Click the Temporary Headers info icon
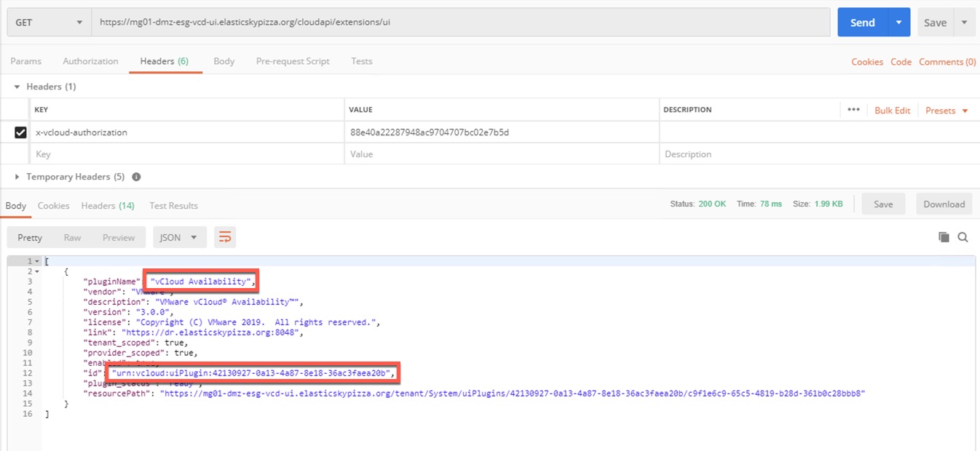Image resolution: width=980 pixels, height=451 pixels. click(136, 177)
